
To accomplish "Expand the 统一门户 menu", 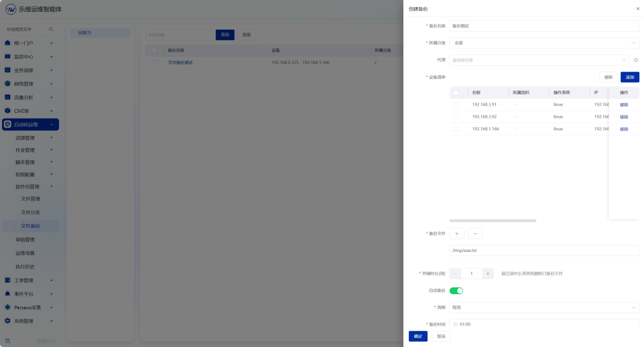I will tap(52, 43).
